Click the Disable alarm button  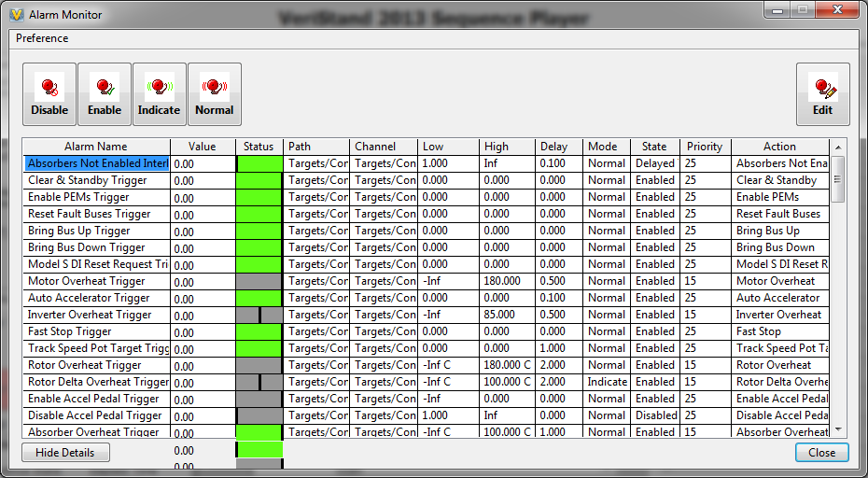coord(49,94)
